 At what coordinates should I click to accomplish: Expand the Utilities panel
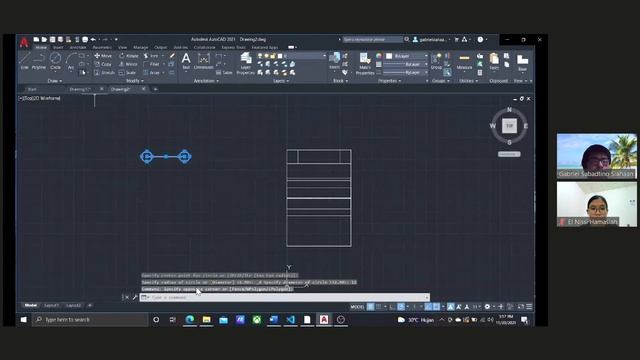[469, 81]
